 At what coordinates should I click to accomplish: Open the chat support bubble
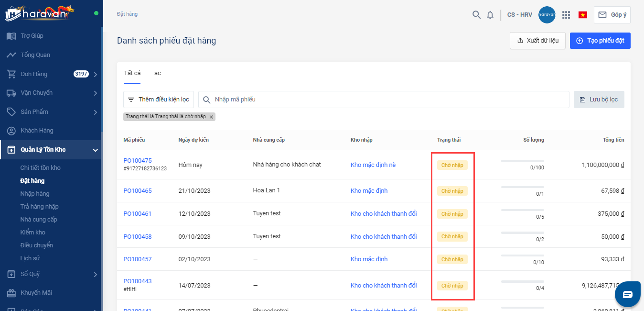627,294
